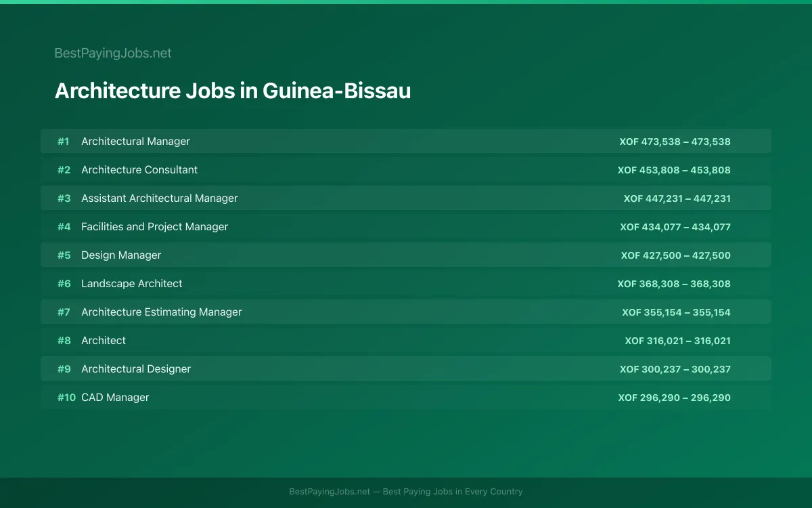The height and width of the screenshot is (508, 812).
Task: Click the #10 rank number
Action: [x=66, y=398]
